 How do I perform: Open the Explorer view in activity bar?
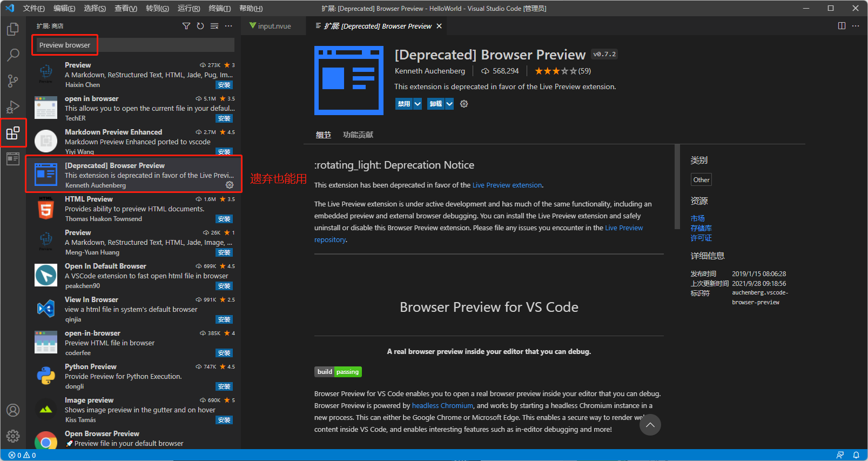[13, 29]
